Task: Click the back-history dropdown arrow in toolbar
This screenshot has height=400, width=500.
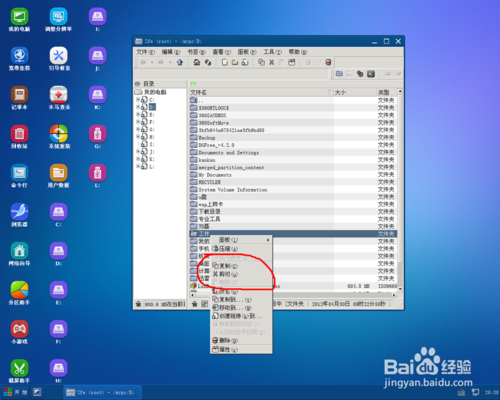Action: pos(152,62)
